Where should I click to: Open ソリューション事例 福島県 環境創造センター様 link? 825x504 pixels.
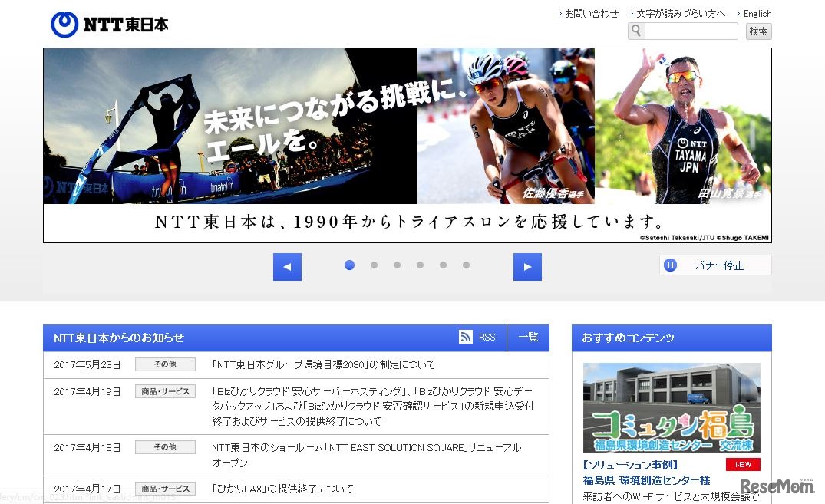pyautogui.click(x=647, y=473)
